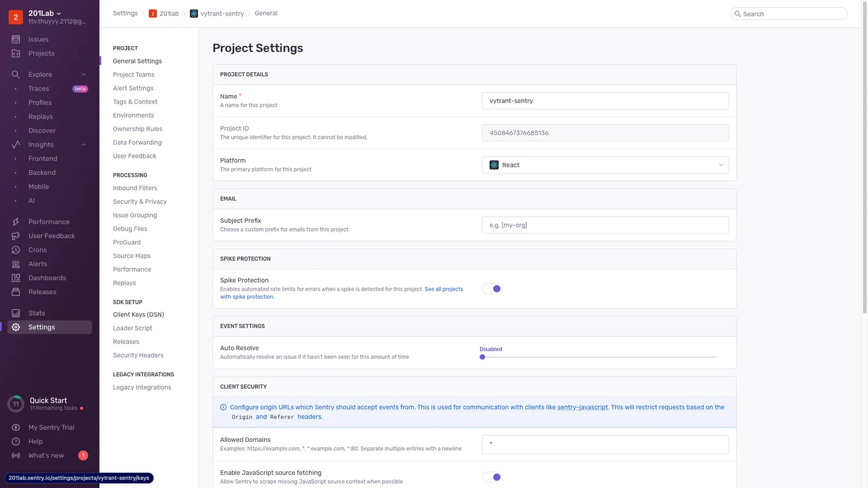Click the Quick Start progress ring

pyautogui.click(x=16, y=404)
